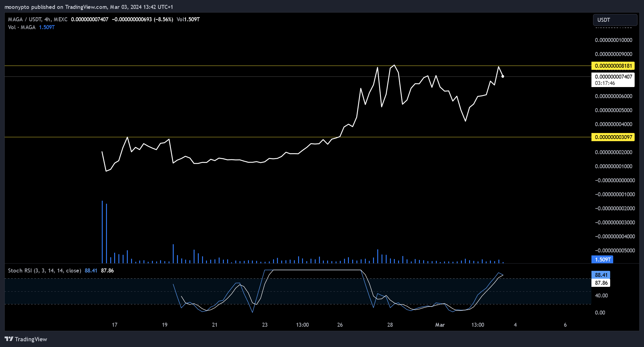The width and height of the screenshot is (644, 347).
Task: Click the 0.000000006000 price axis label
Action: [x=613, y=96]
